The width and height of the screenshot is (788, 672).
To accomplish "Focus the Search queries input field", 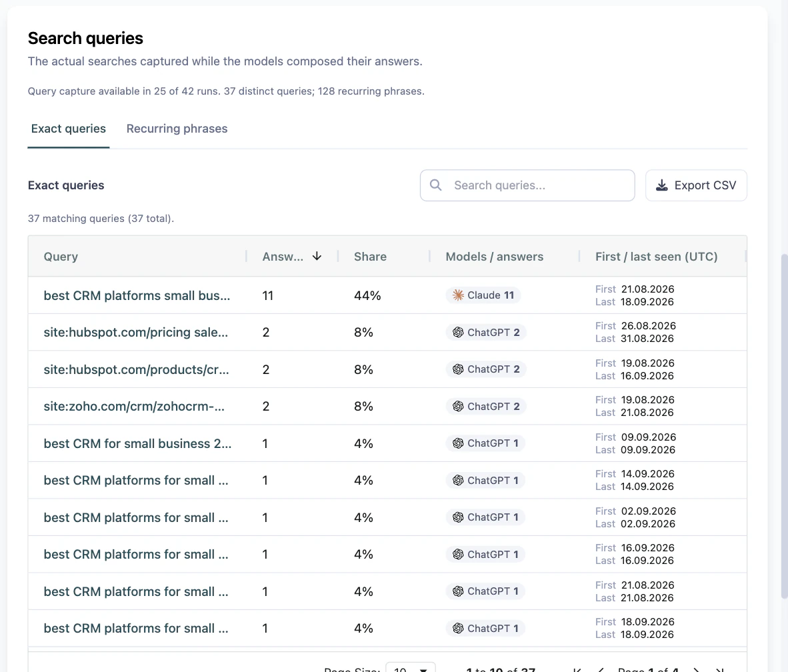I will pos(527,185).
